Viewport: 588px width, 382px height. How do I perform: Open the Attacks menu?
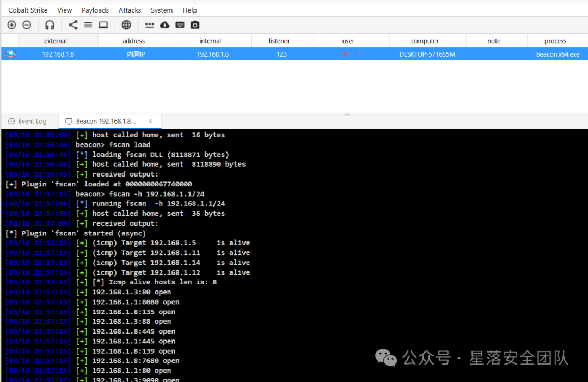tap(130, 10)
